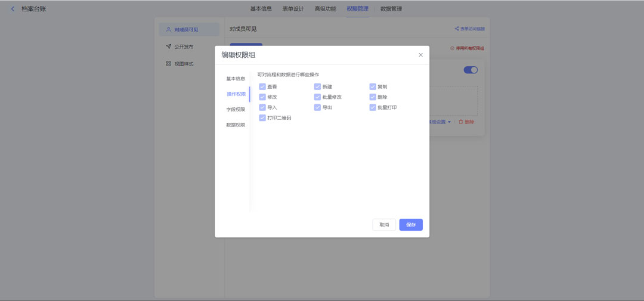
Task: Disable the 批量打印 checkbox
Action: (373, 107)
